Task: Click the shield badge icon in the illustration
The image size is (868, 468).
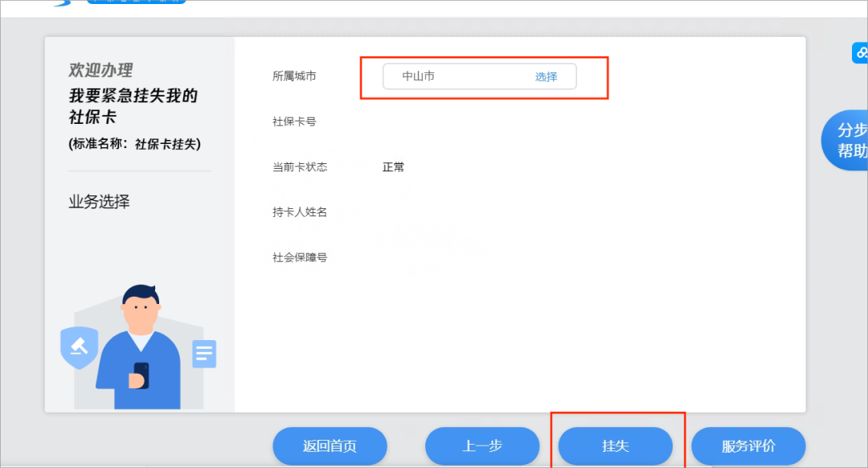Action: [x=79, y=349]
